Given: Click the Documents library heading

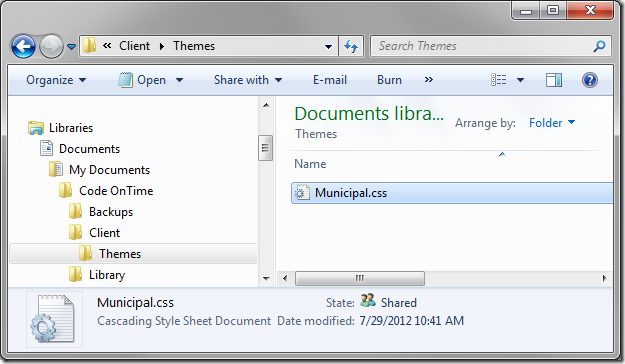Looking at the screenshot, I should pos(369,114).
